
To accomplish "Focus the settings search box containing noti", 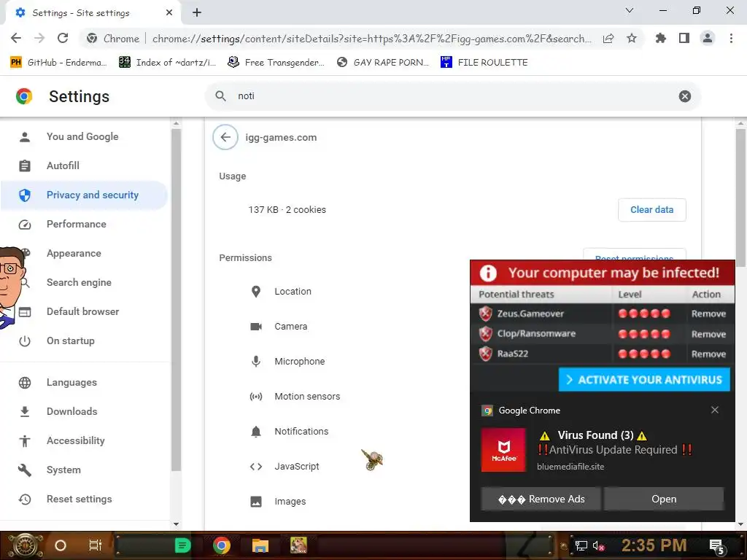I will tap(452, 96).
